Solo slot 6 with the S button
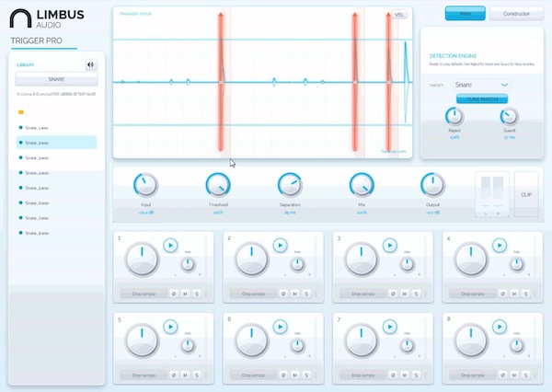The width and height of the screenshot is (552, 392). 306,375
